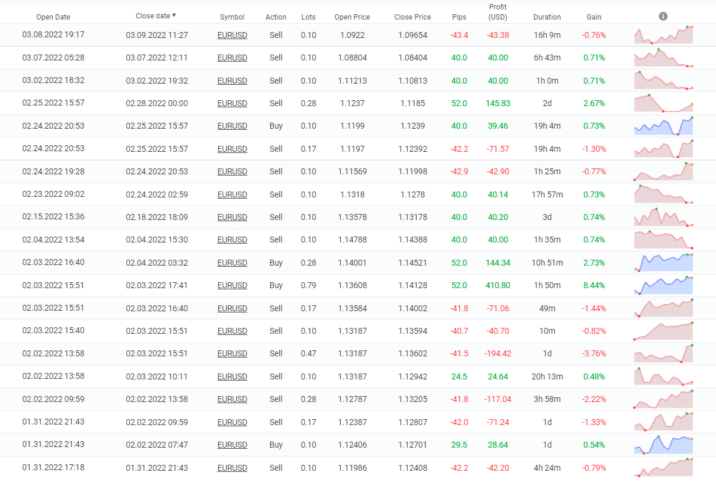The height and width of the screenshot is (482, 716).
Task: View sparkline chart for 24.64 profit trade
Action: point(663,377)
